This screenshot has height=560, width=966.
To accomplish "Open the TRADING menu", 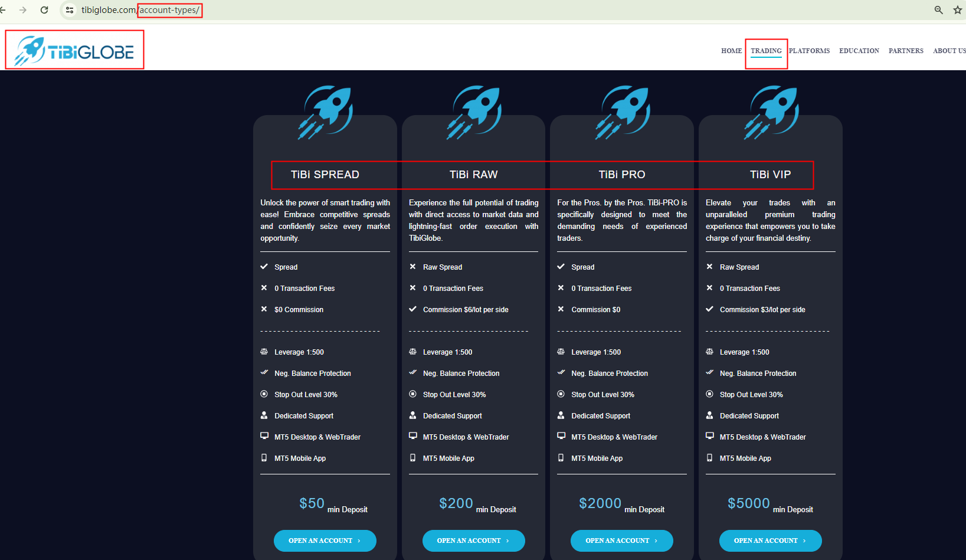I will pyautogui.click(x=766, y=51).
